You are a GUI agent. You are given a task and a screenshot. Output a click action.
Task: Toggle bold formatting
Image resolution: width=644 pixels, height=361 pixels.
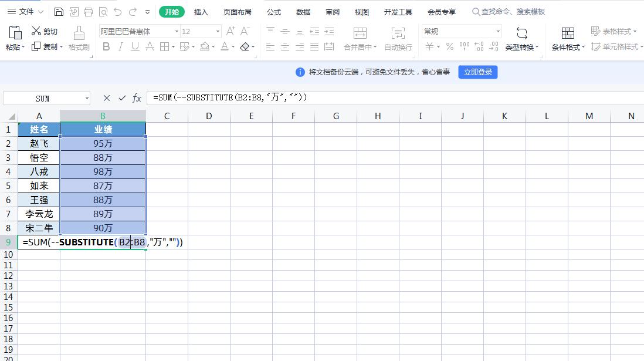pos(106,46)
